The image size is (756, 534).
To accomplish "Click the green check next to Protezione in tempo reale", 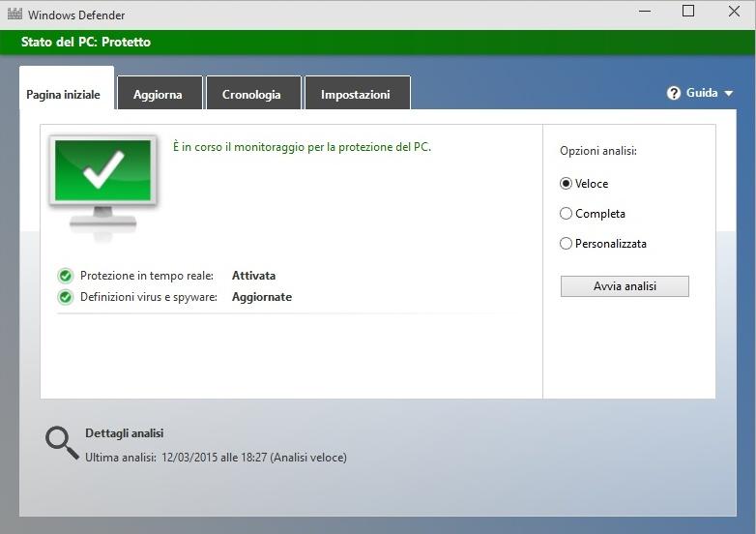I will [66, 276].
